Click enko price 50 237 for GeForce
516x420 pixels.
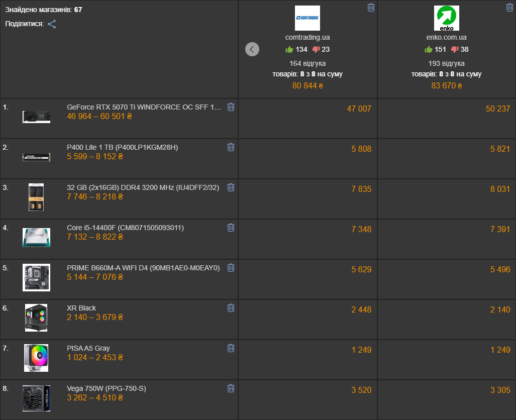pyautogui.click(x=498, y=109)
